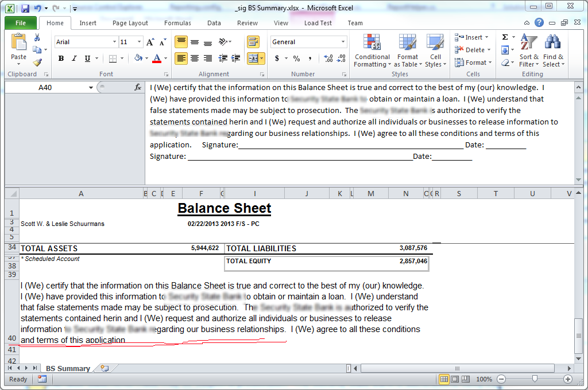Click the Increase Indent icon
Image resolution: width=588 pixels, height=390 pixels.
tap(236, 58)
